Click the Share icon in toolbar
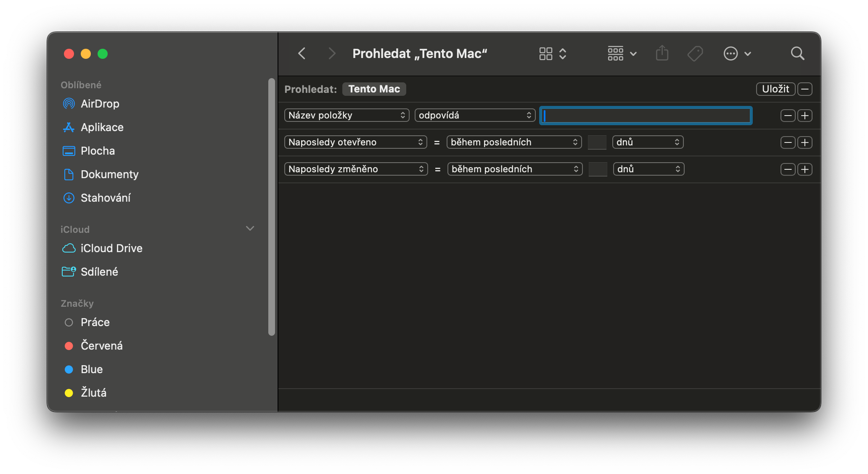Screen dimensions: 868x474 click(662, 53)
